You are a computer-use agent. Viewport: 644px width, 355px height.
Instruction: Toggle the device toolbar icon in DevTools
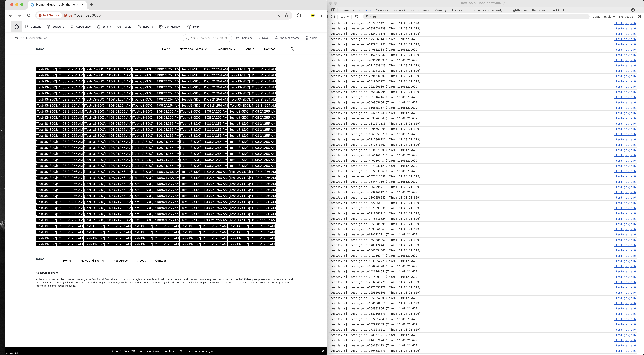333,10
